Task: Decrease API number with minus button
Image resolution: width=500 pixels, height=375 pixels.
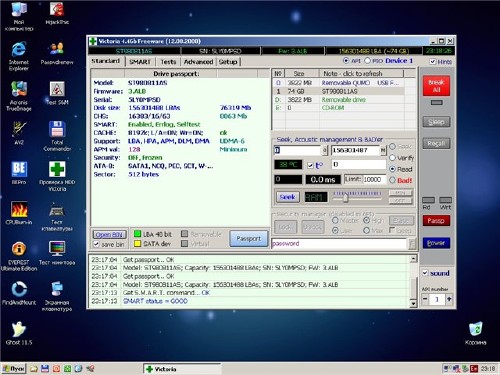Action: click(425, 299)
